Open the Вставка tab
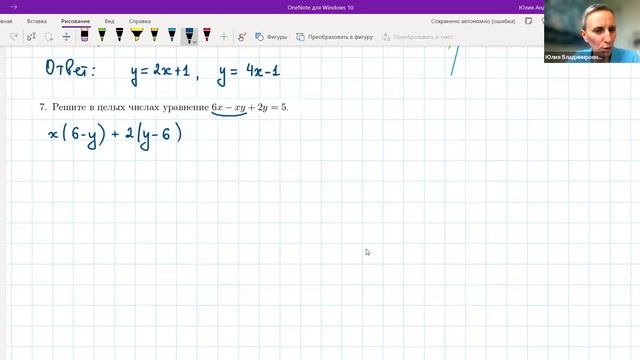This screenshot has width=640, height=360. click(37, 21)
